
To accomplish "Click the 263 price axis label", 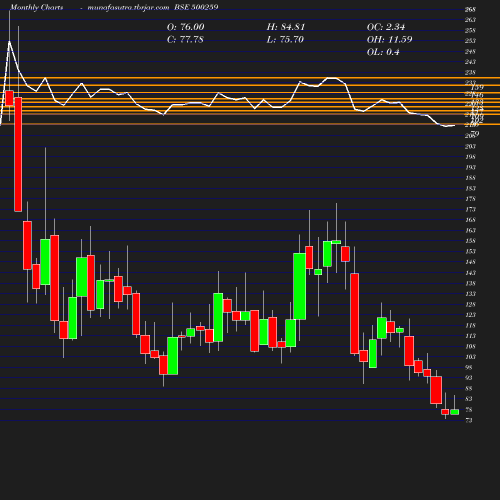I will tap(470, 20).
